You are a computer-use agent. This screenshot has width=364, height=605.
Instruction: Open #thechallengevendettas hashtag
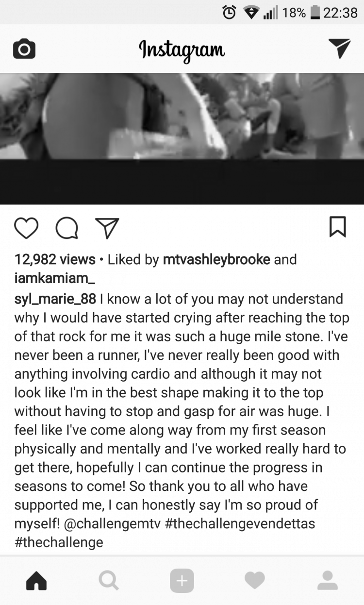[x=237, y=523]
